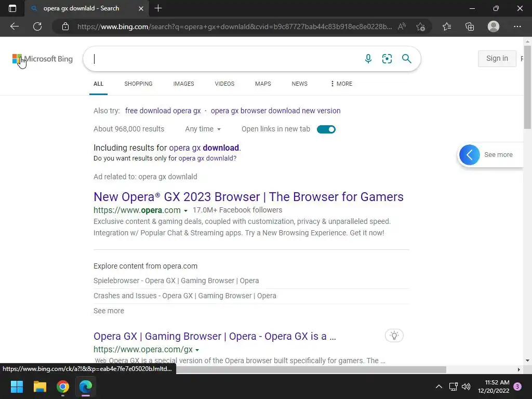
Task: Open the Any time filter dropdown
Action: pos(203,129)
